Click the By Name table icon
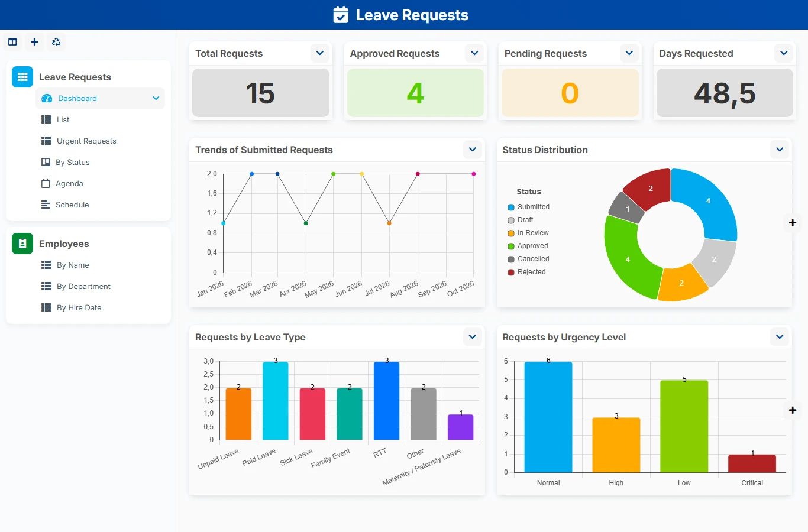 click(46, 265)
